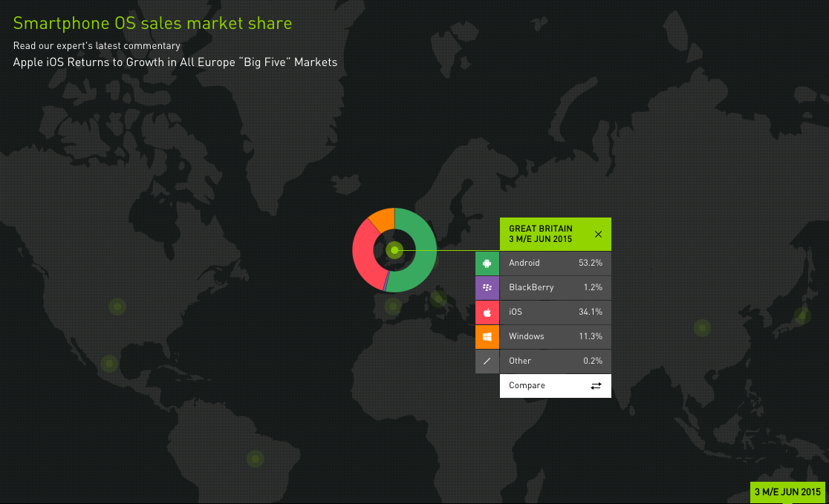Select the Mexico map marker
This screenshot has width=829, height=504.
click(x=109, y=364)
